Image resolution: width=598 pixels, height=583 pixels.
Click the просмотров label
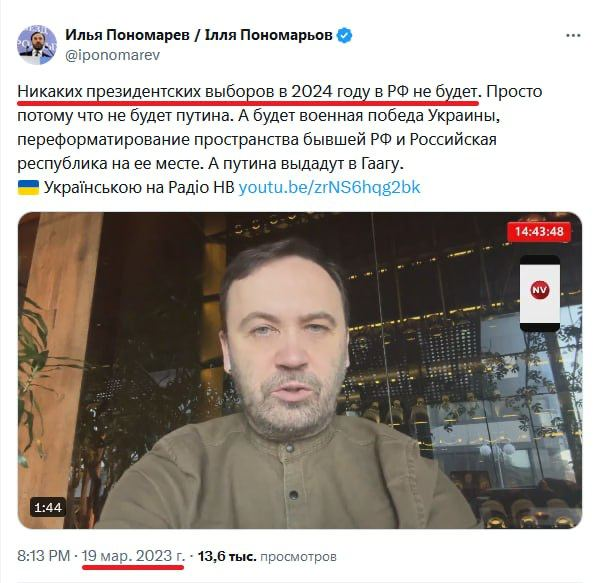298,557
